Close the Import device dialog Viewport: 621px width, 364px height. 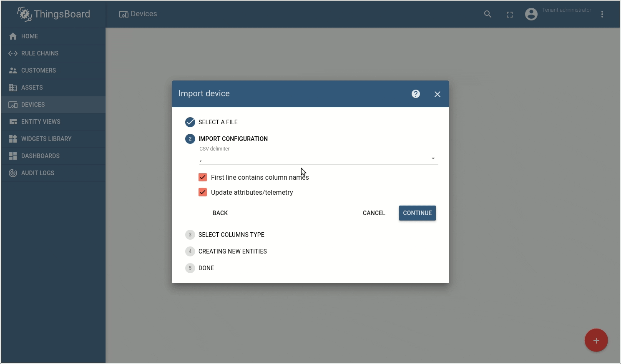coord(437,94)
